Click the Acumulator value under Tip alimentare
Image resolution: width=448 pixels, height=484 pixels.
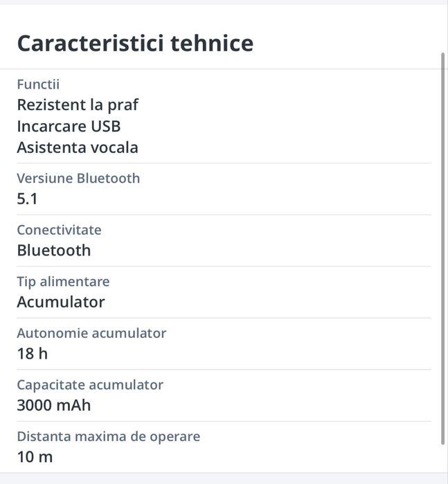(61, 302)
